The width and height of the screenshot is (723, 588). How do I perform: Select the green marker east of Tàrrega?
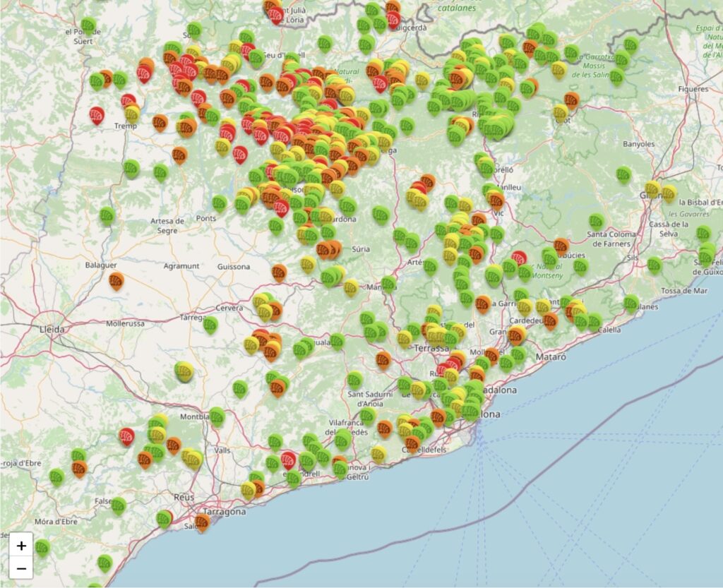(210, 324)
